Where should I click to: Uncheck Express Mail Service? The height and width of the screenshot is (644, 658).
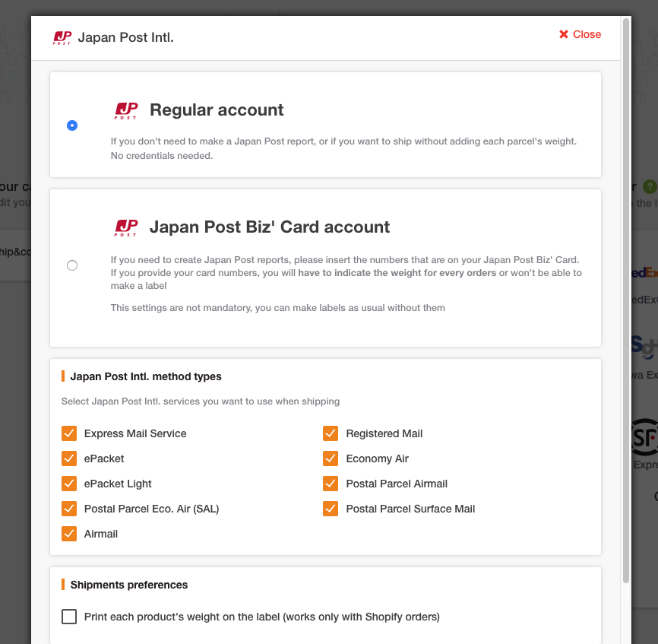69,433
